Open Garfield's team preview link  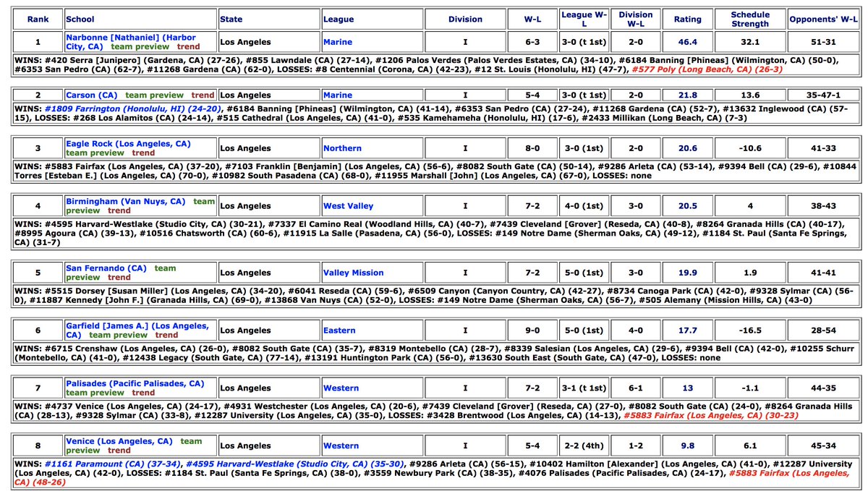click(119, 335)
